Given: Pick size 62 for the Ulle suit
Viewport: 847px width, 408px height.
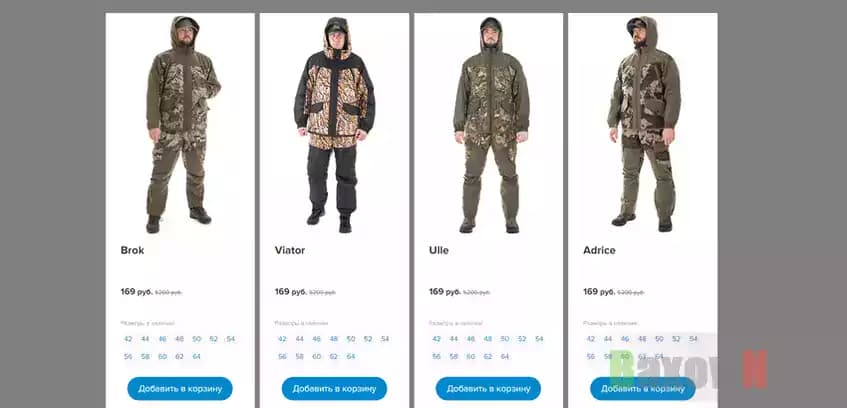Looking at the screenshot, I should coord(488,357).
